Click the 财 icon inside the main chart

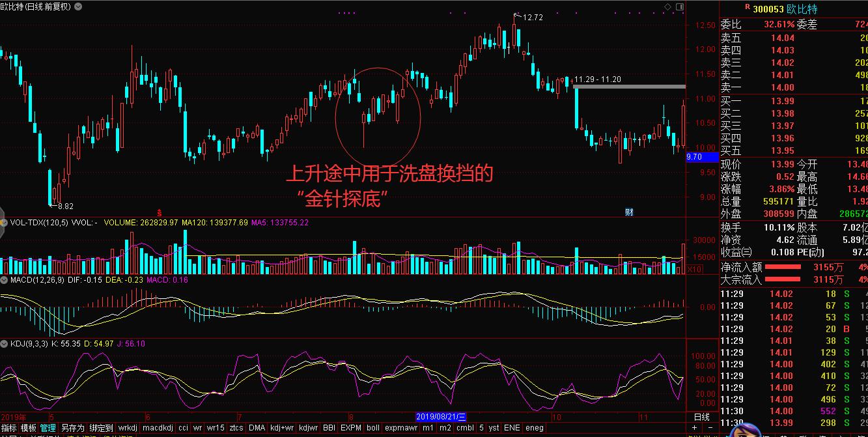click(x=628, y=212)
